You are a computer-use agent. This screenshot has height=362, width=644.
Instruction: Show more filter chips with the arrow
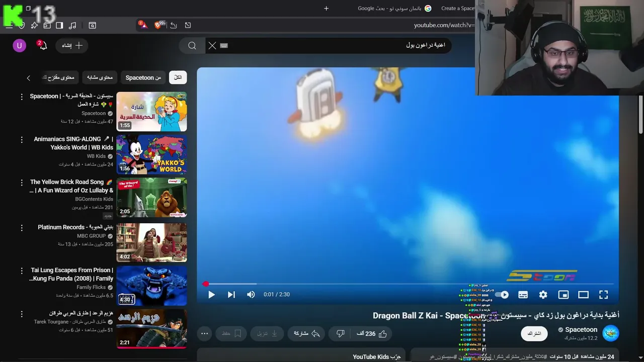(x=29, y=78)
